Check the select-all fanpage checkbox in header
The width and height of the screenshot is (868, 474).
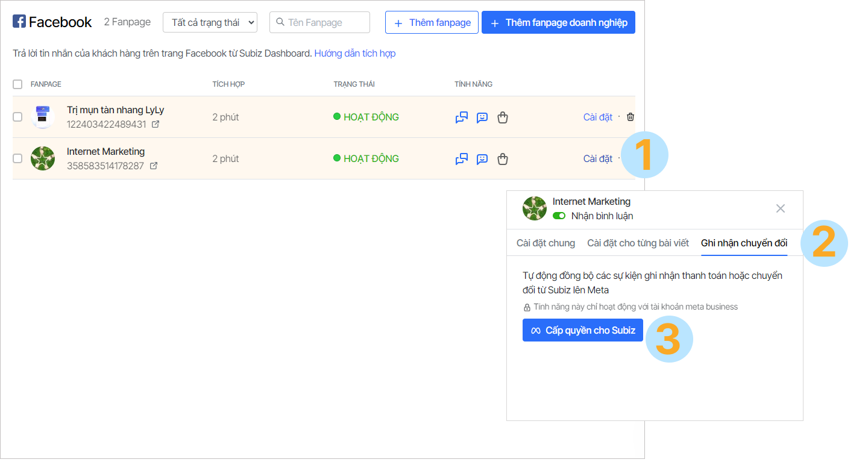coord(17,84)
